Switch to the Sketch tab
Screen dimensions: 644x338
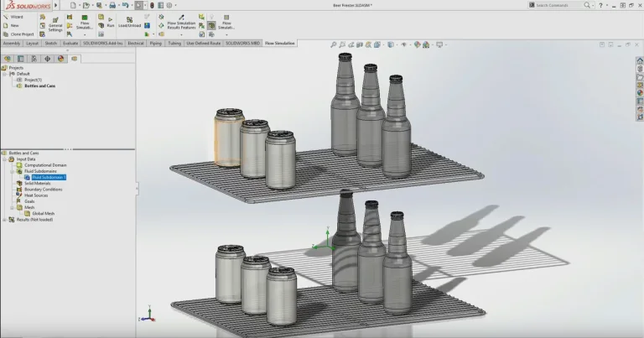(x=51, y=42)
